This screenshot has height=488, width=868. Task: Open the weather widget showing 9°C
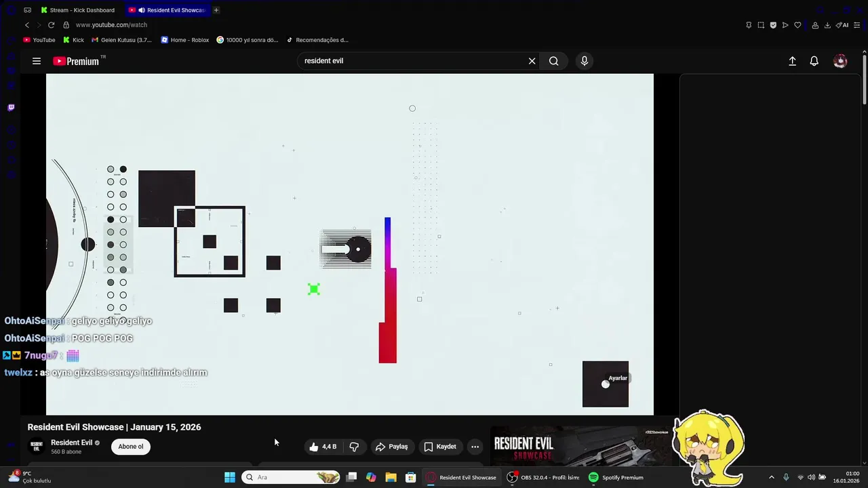tap(30, 477)
